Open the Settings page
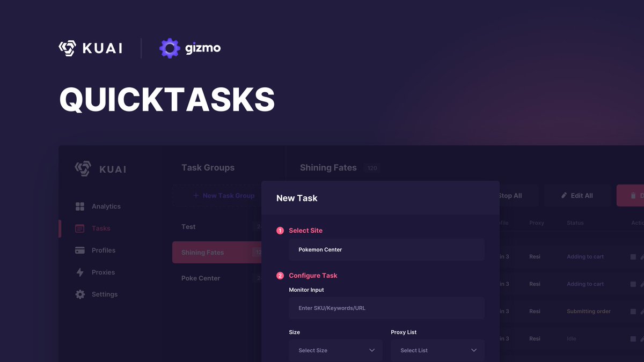Image resolution: width=644 pixels, height=362 pixels. [105, 294]
